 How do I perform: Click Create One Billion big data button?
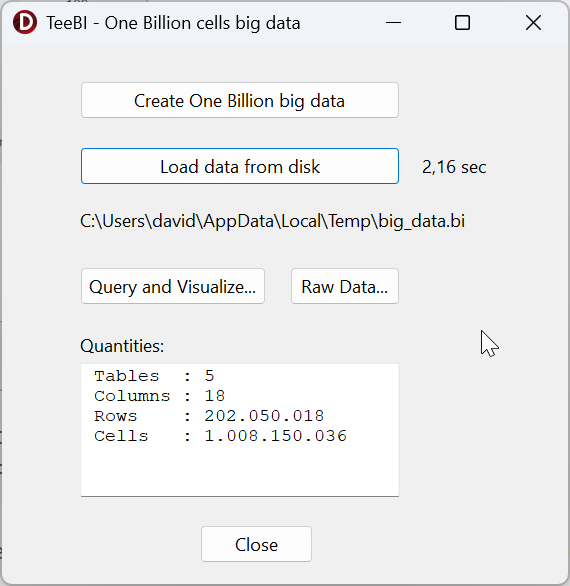click(240, 100)
